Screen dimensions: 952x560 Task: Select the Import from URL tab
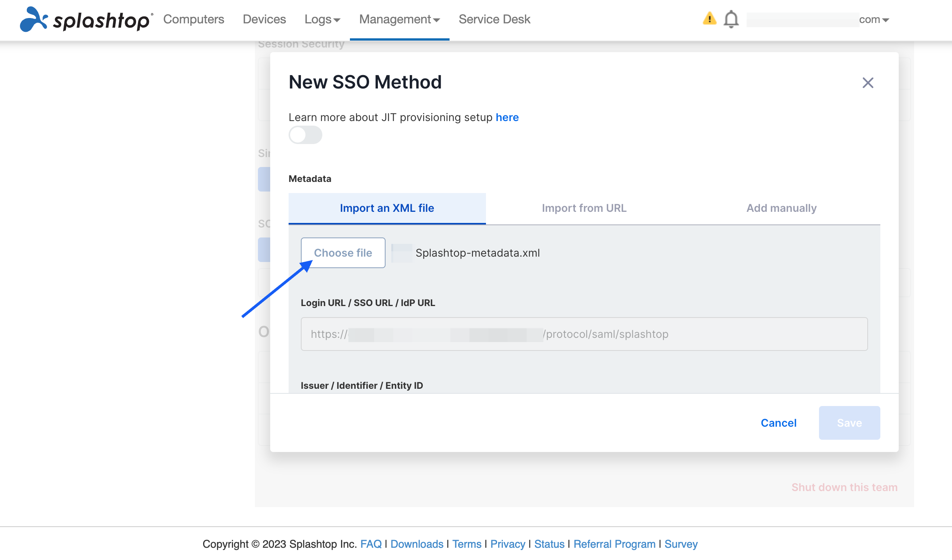tap(584, 207)
